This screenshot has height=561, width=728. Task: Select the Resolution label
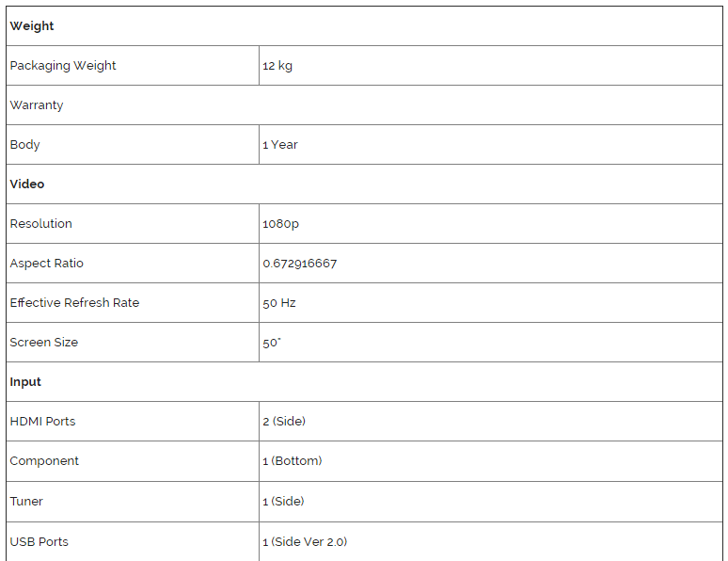pyautogui.click(x=41, y=224)
